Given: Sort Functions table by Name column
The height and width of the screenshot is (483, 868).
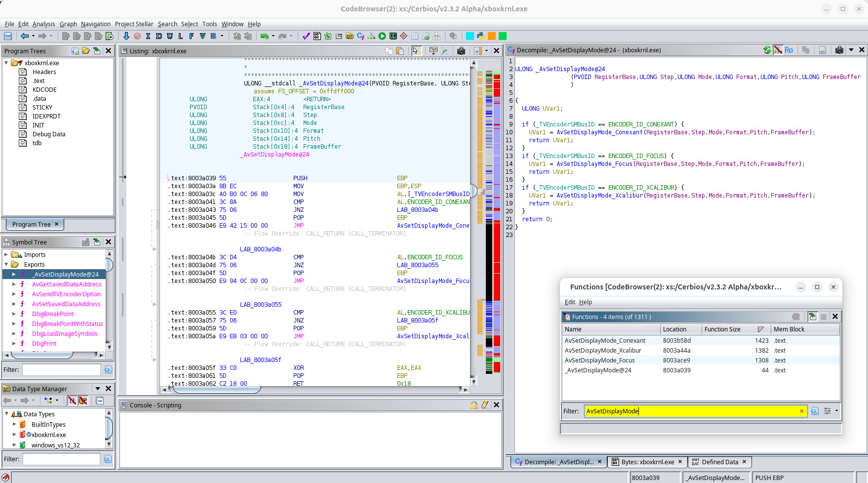Looking at the screenshot, I should click(x=611, y=329).
